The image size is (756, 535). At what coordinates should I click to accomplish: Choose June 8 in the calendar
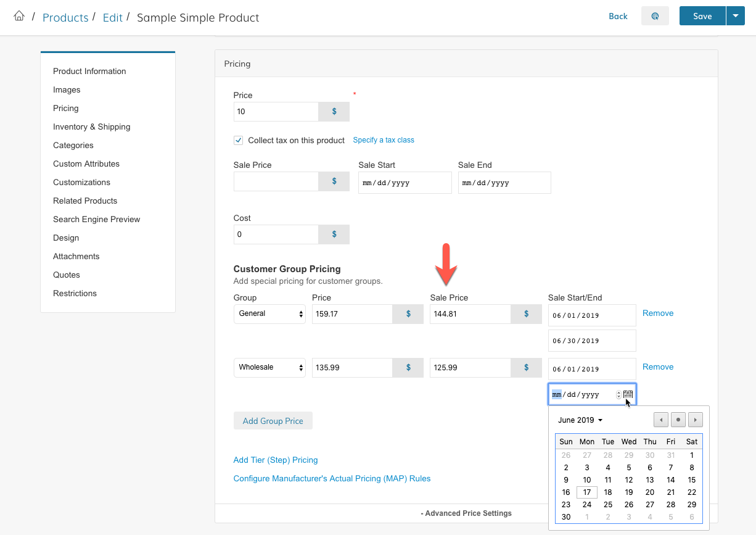tap(692, 468)
